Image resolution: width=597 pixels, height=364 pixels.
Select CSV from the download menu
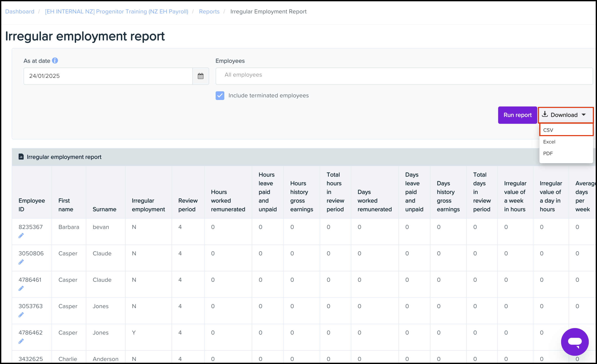[566, 130]
